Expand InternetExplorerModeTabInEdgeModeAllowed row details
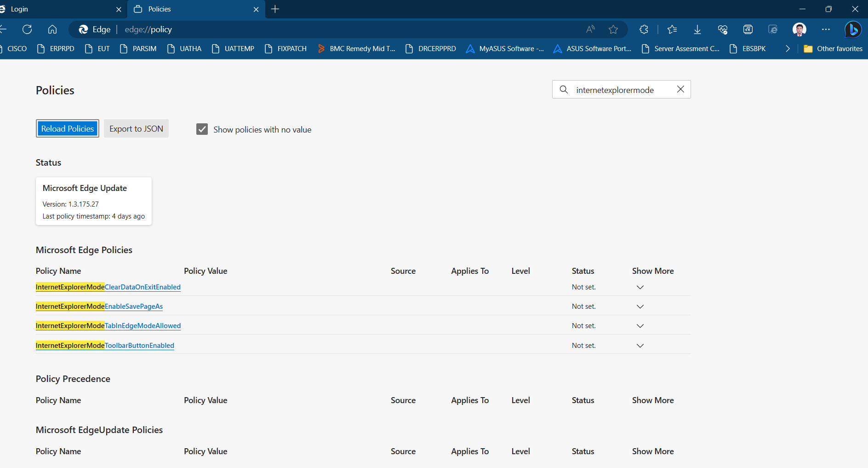 (x=640, y=326)
